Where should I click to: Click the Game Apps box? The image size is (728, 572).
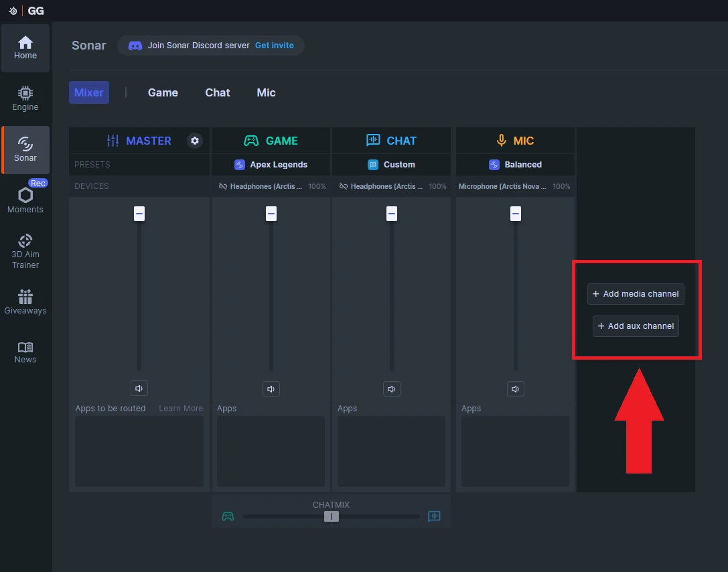271,451
